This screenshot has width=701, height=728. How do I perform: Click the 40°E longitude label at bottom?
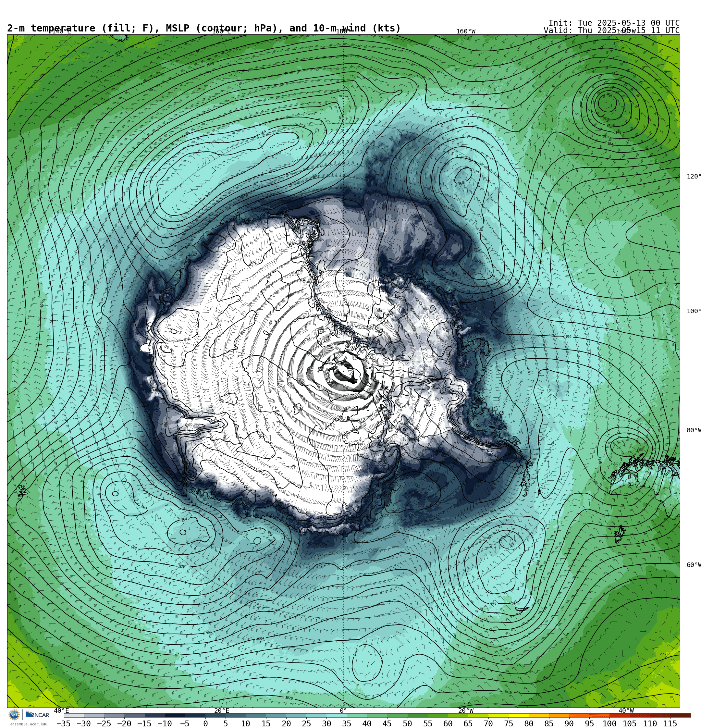click(61, 710)
